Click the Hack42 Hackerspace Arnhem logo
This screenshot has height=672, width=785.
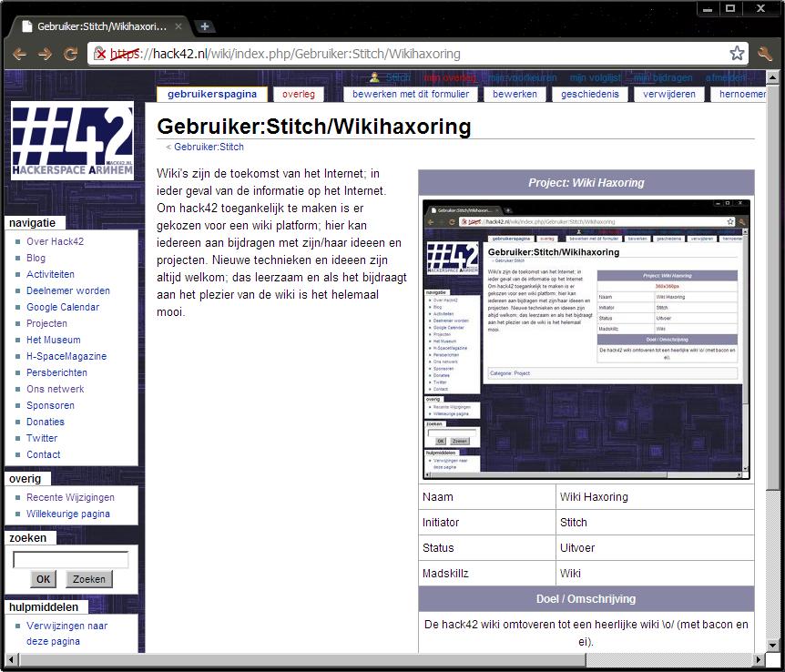73,141
